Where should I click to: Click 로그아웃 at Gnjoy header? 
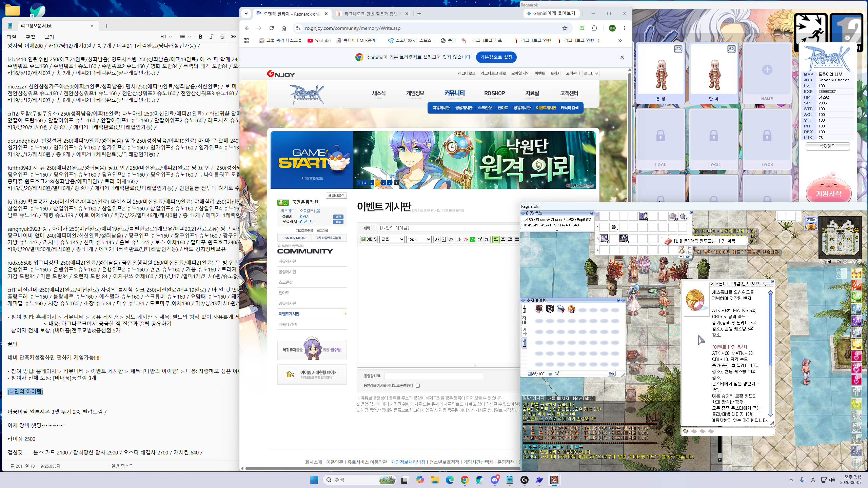591,73
